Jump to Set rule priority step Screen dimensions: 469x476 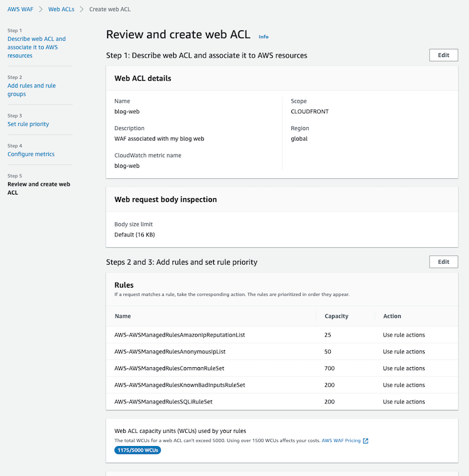coord(28,124)
